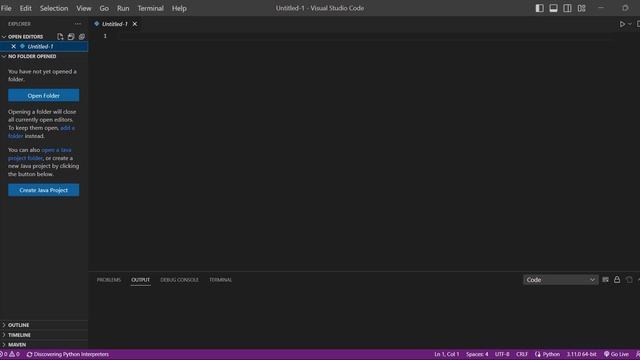The image size is (640, 360).
Task: Switch to the Output panel tab
Action: 140,280
